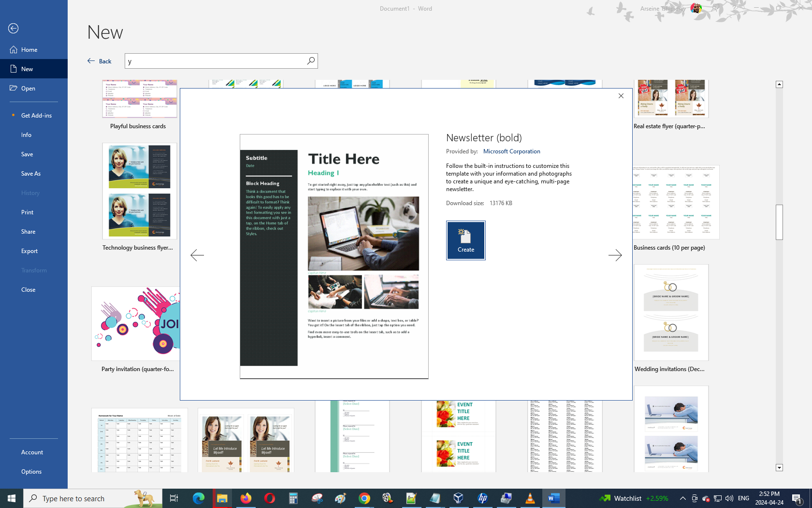Open the Account page
The image size is (812, 508).
[x=32, y=452]
